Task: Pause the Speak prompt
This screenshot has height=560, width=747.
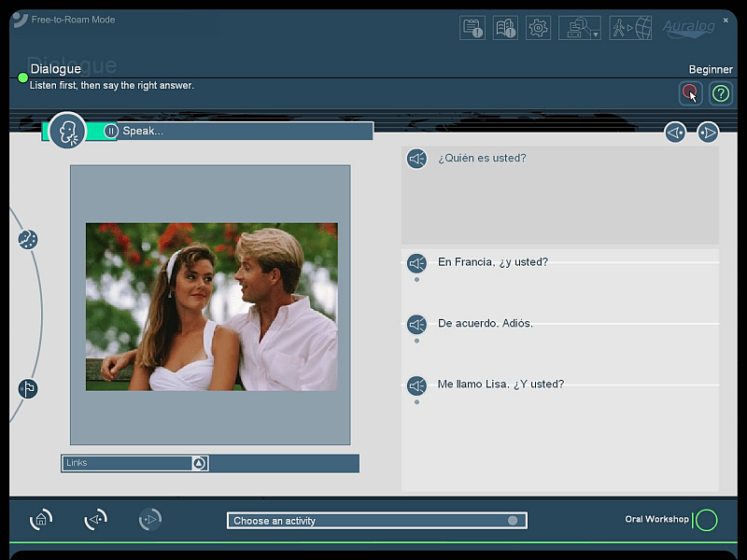Action: pos(111,132)
